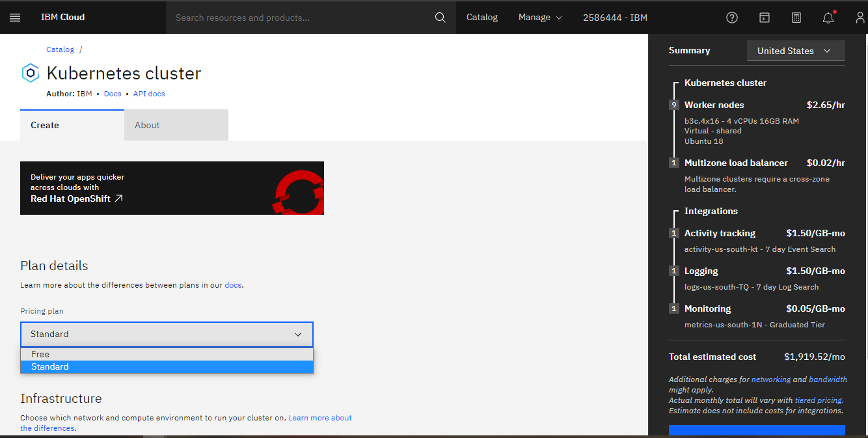Open the hamburger navigation menu
Screen dimensions: 868x438
[x=15, y=18]
